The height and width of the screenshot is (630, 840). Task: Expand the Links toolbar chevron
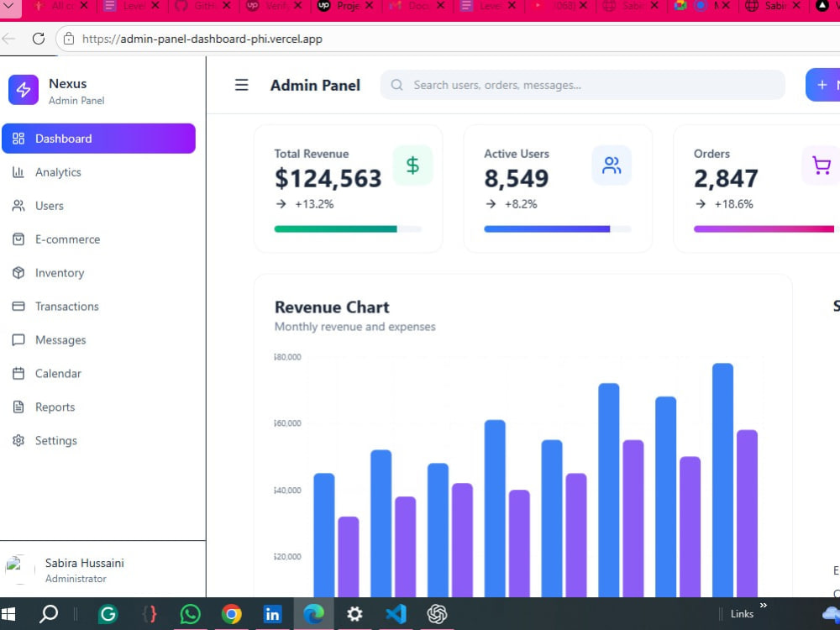(x=764, y=605)
